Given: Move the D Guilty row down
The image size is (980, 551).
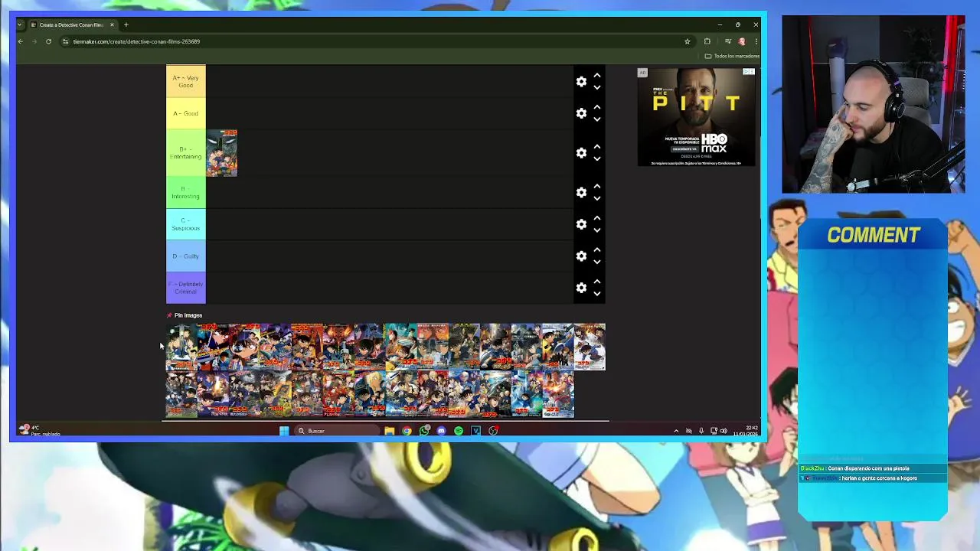Looking at the screenshot, I should point(597,262).
